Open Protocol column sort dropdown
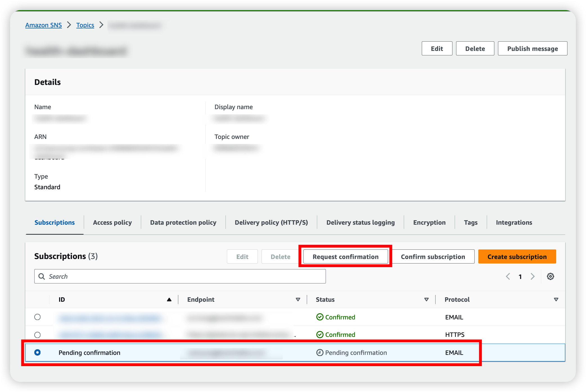This screenshot has height=392, width=586. [x=556, y=299]
